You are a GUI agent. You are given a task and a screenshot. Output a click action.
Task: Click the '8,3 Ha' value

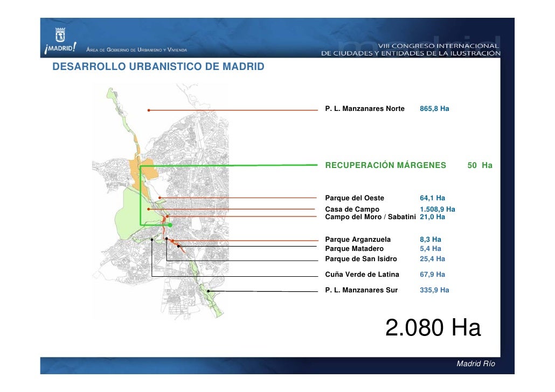pos(431,240)
